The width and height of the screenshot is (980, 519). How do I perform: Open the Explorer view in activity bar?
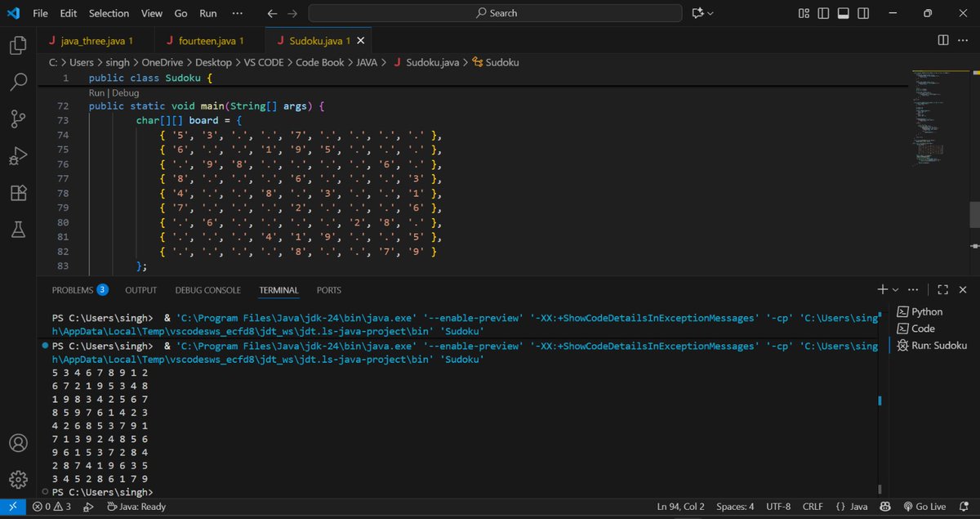(18, 45)
